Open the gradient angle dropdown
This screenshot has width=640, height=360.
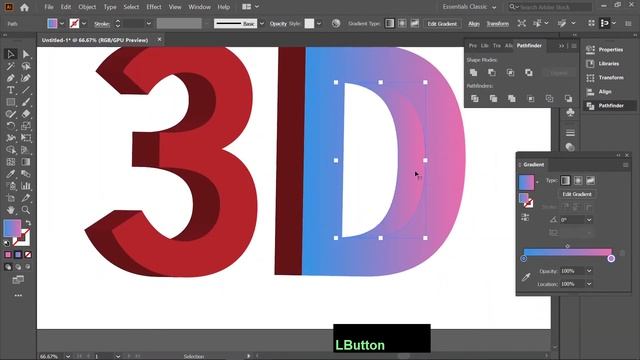tap(589, 220)
